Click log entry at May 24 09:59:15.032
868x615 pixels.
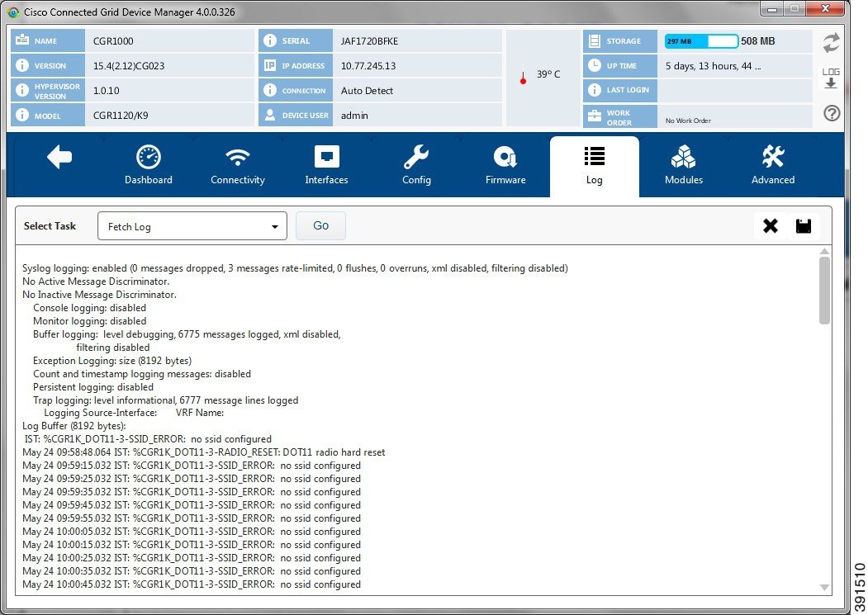click(x=192, y=466)
